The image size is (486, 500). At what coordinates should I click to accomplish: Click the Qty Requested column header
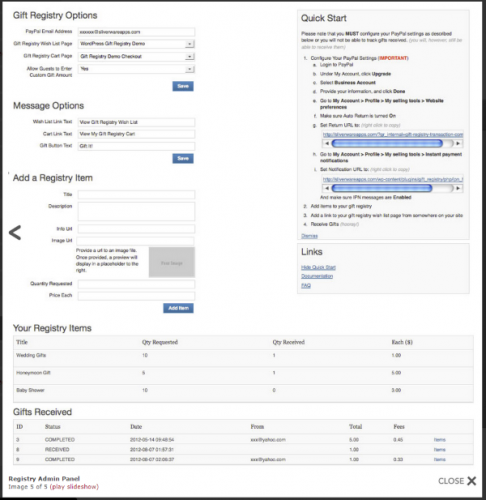tap(160, 342)
